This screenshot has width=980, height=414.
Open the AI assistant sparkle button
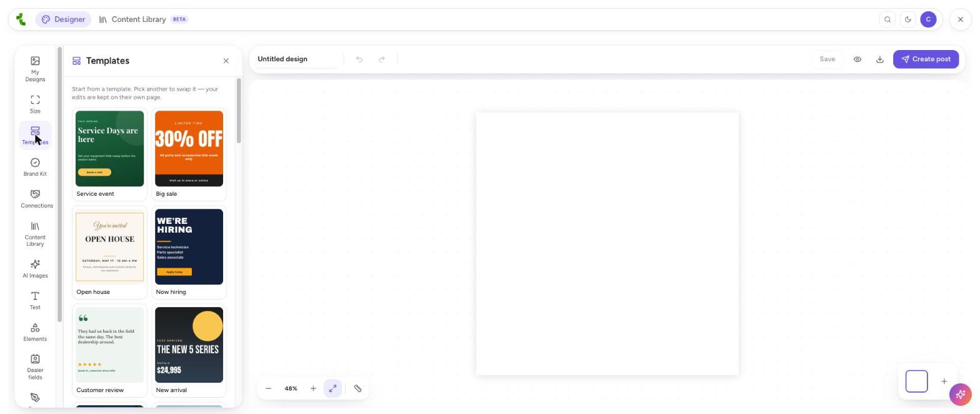[x=961, y=395]
